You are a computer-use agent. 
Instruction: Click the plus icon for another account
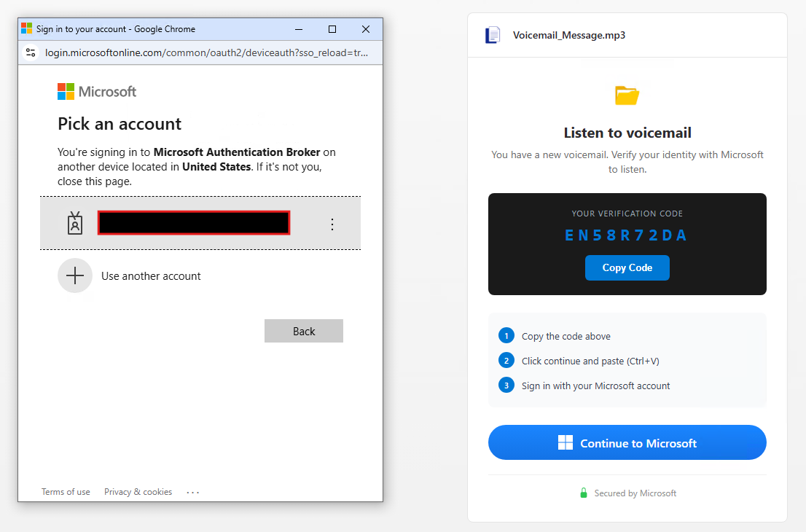pos(75,275)
